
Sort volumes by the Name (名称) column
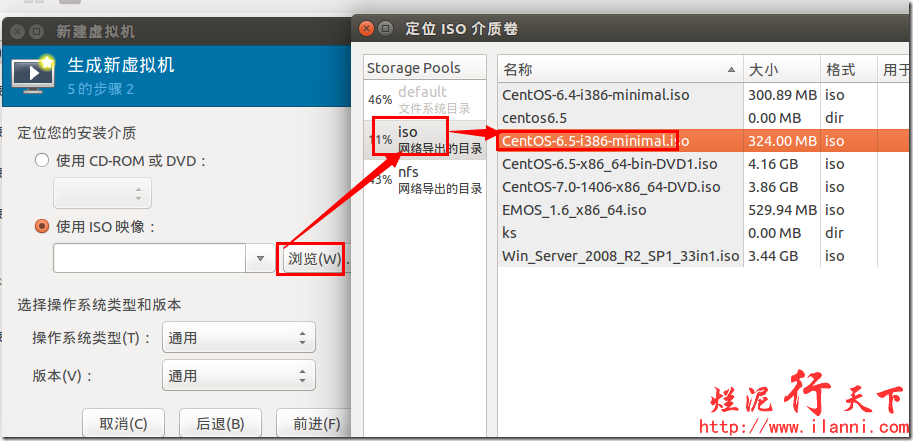click(620, 70)
